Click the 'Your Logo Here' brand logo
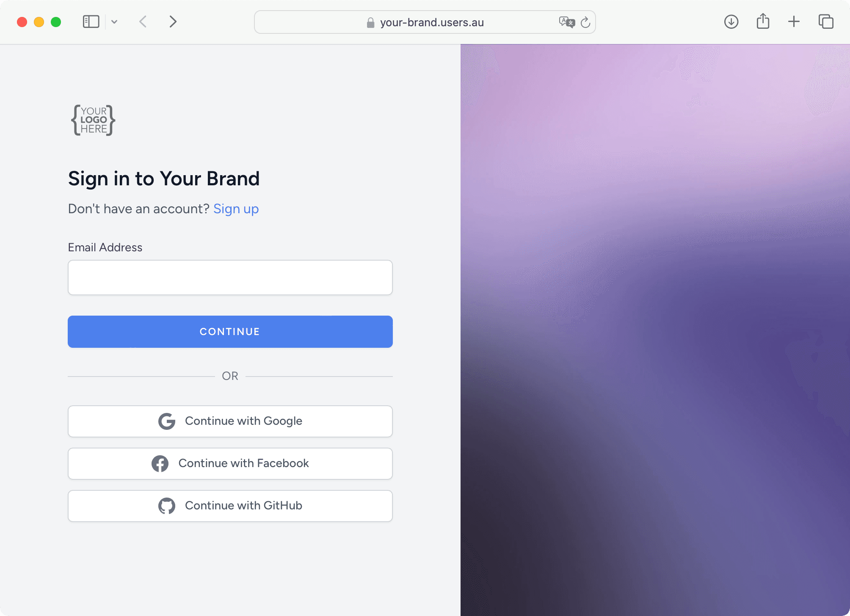The image size is (850, 616). point(93,120)
